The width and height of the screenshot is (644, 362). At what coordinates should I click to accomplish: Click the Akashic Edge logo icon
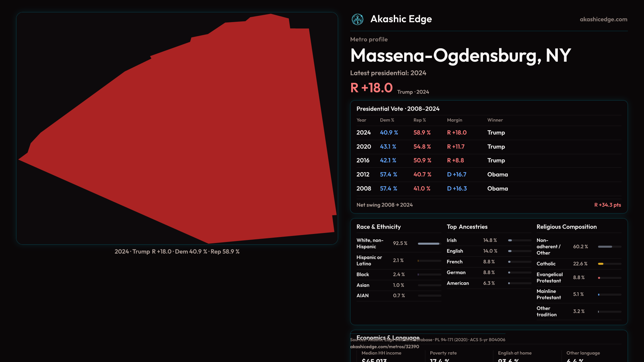357,19
